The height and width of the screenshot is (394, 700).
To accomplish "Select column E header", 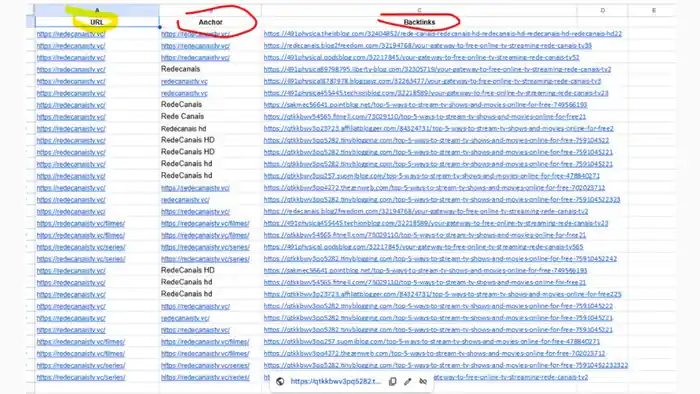I will pyautogui.click(x=654, y=10).
